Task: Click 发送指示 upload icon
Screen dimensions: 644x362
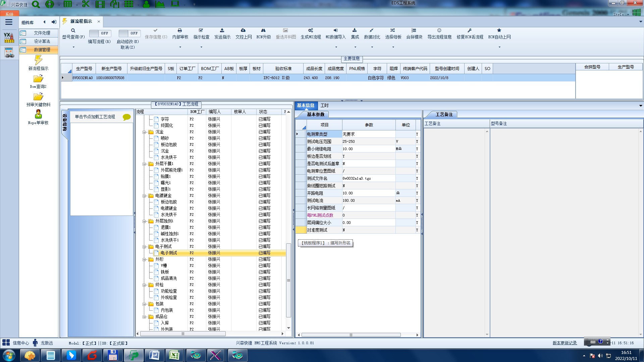Action: point(222,31)
